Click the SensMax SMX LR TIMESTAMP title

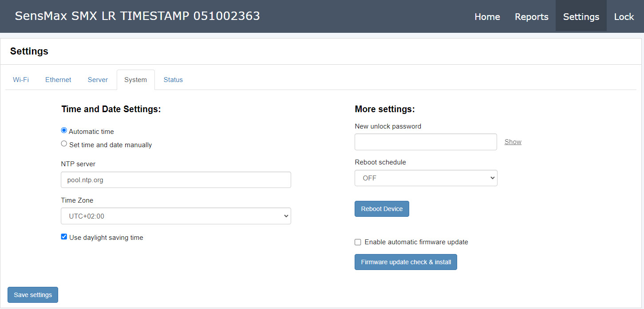pyautogui.click(x=137, y=16)
